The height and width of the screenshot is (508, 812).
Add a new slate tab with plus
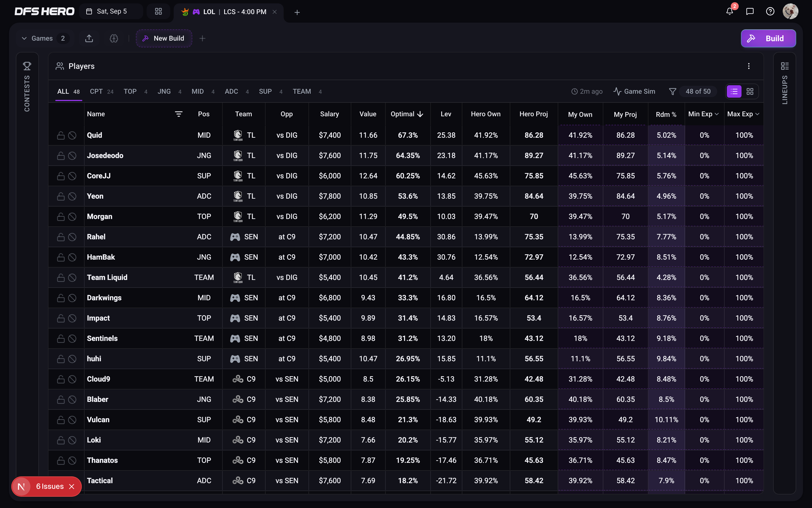point(297,12)
